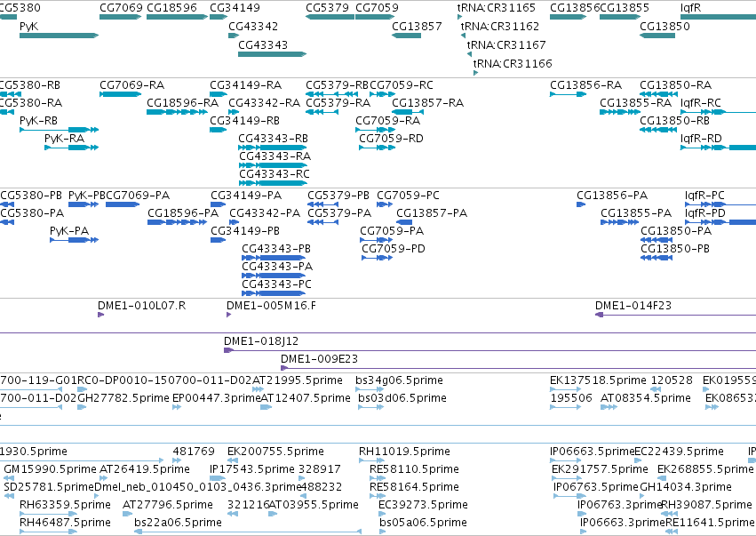The height and width of the screenshot is (536, 756).
Task: Select the CG13857 gene label
Action: [x=417, y=26]
